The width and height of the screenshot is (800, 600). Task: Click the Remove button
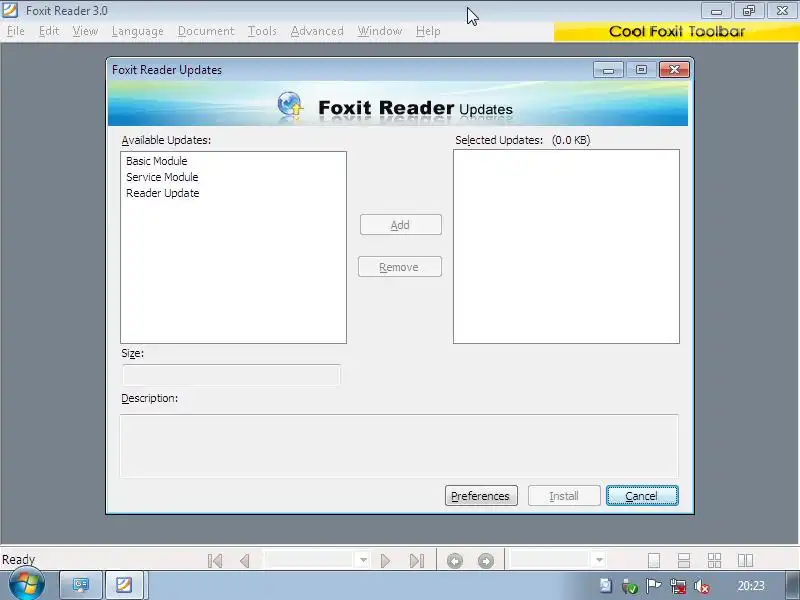(x=399, y=267)
